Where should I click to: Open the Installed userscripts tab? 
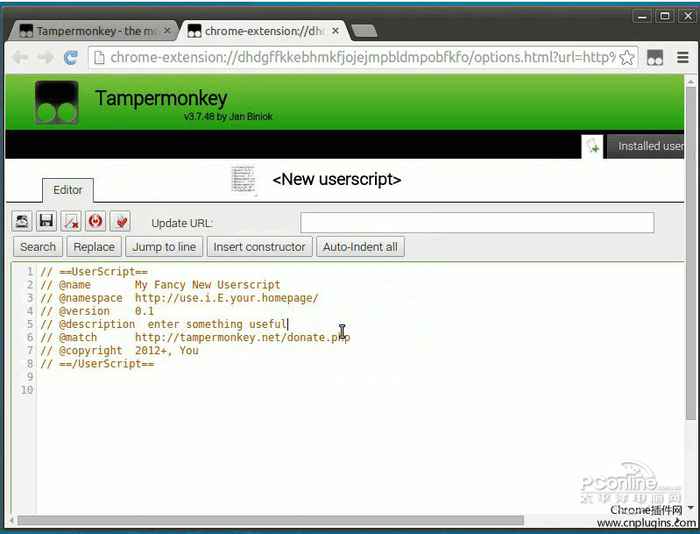646,146
